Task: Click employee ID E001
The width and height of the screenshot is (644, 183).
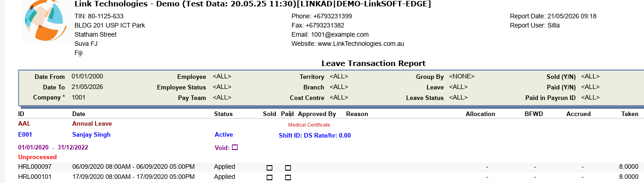Action: 25,135
